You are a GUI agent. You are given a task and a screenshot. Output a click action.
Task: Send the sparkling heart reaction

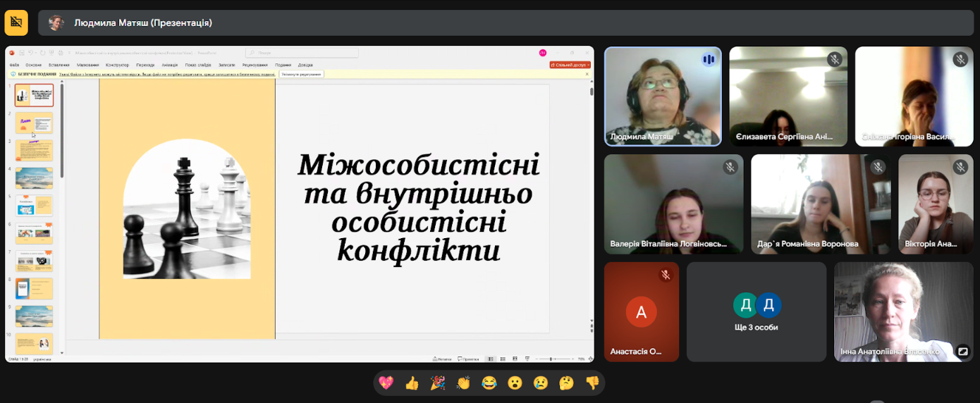pos(386,383)
